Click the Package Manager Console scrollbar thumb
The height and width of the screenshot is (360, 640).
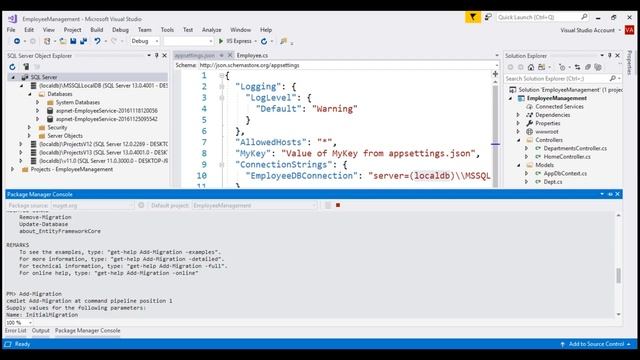(x=618, y=276)
